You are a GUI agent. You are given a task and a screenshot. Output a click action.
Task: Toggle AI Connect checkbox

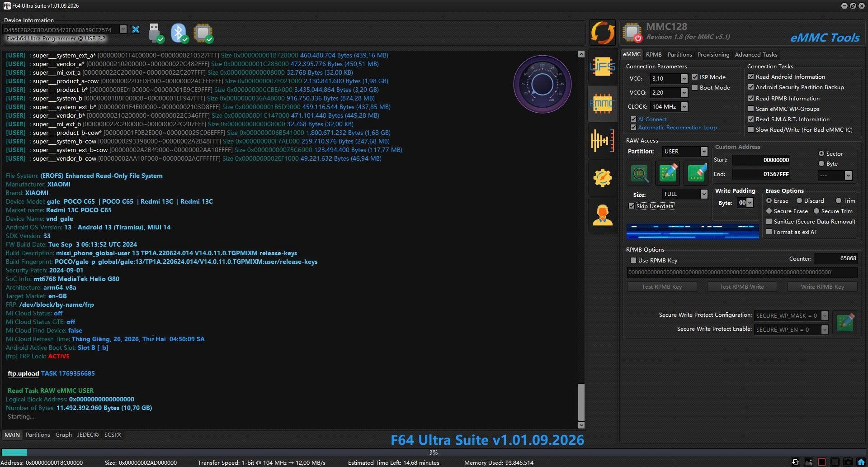tap(633, 119)
